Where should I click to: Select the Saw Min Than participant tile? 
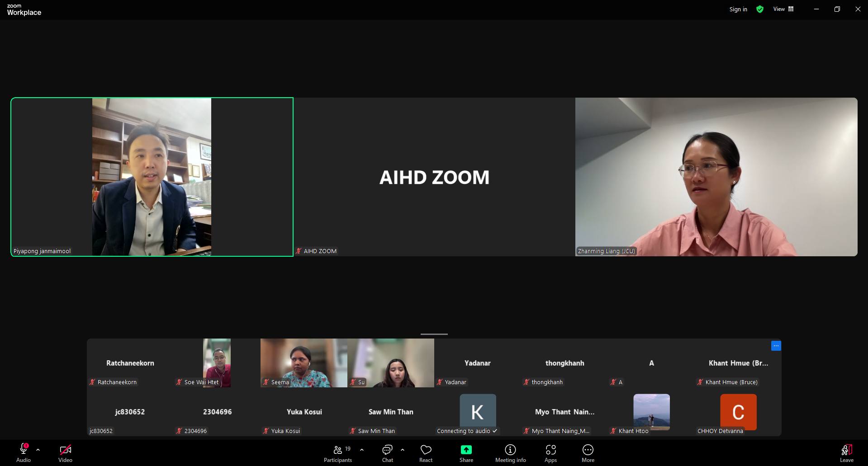[390, 412]
